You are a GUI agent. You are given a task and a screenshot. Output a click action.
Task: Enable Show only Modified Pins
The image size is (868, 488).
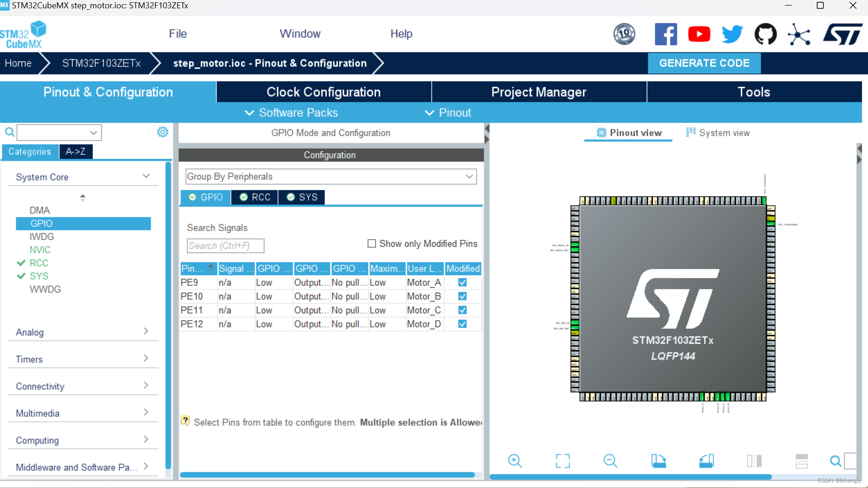click(x=372, y=243)
